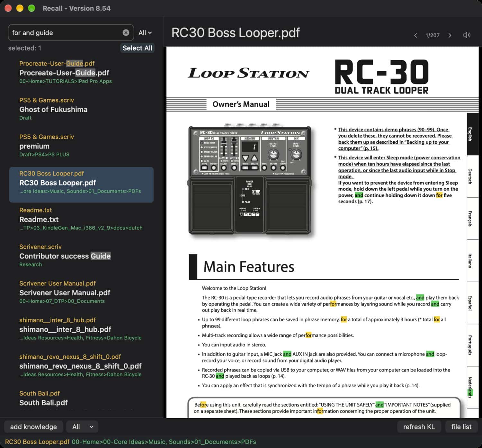Click the 'Owner's Manual' heading in the PDF

(241, 104)
